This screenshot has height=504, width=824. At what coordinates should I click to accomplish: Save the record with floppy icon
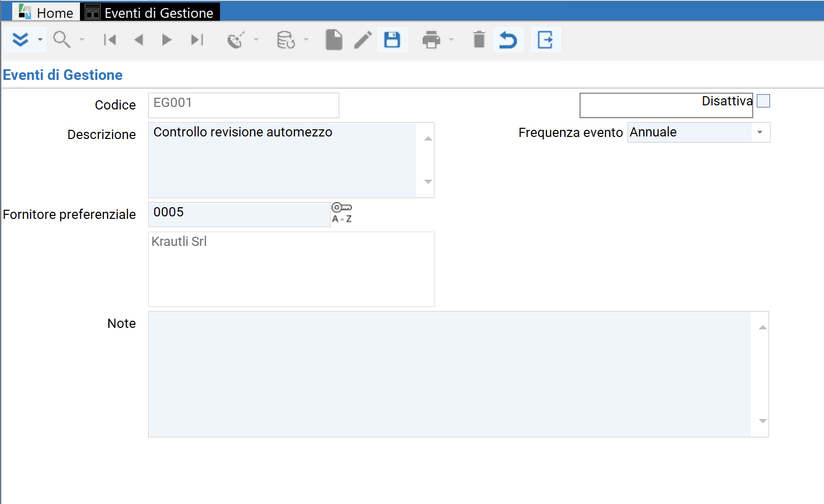tap(392, 40)
